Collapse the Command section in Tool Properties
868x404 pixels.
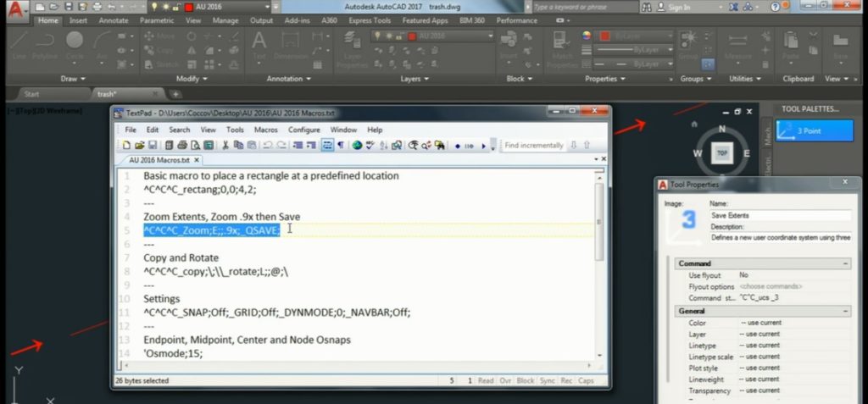[844, 264]
